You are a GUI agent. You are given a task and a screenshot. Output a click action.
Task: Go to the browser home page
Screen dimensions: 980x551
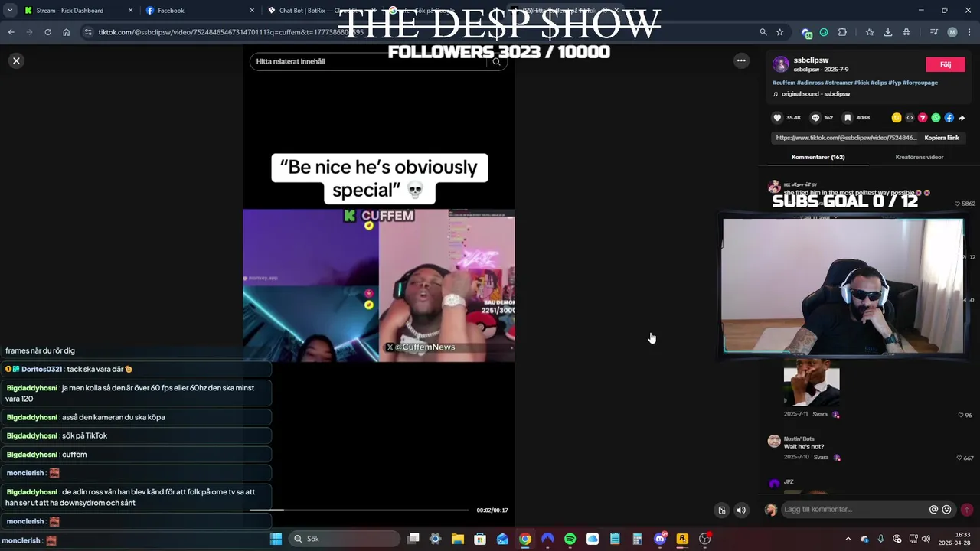pos(66,32)
